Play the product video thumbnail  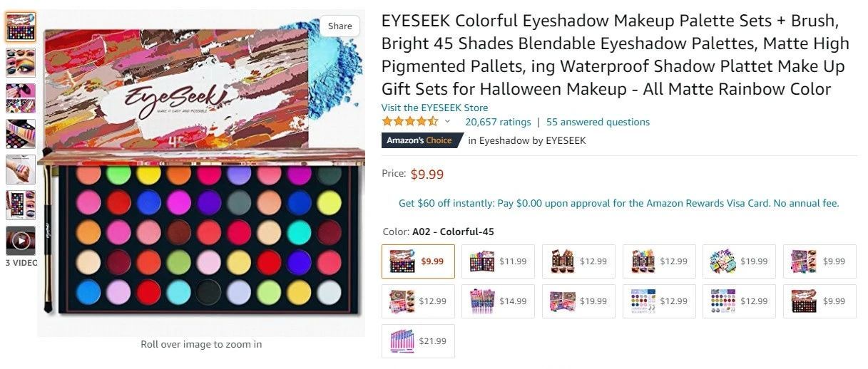[x=21, y=241]
